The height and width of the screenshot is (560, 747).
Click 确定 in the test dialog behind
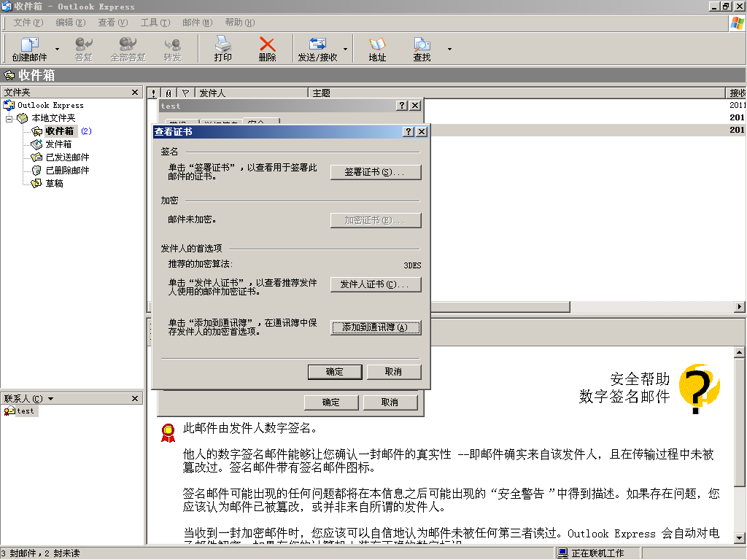331,402
